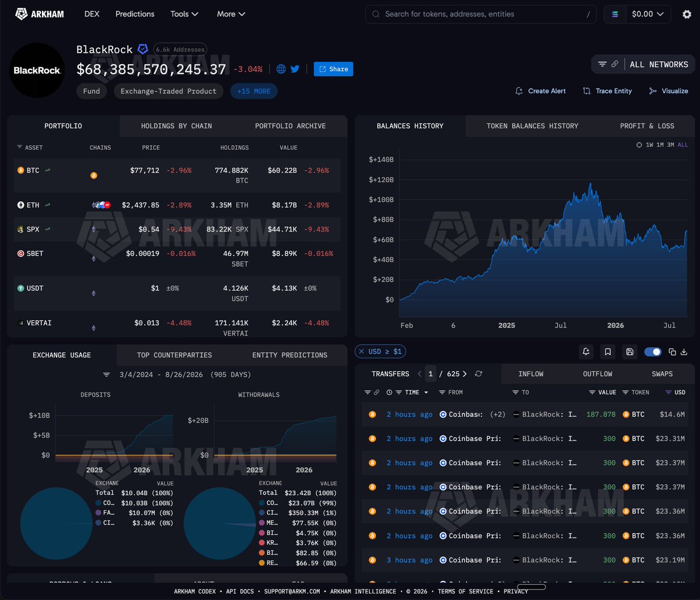Remove the USD ≥ $1 filter chip
The image size is (700, 600).
pyautogui.click(x=361, y=351)
